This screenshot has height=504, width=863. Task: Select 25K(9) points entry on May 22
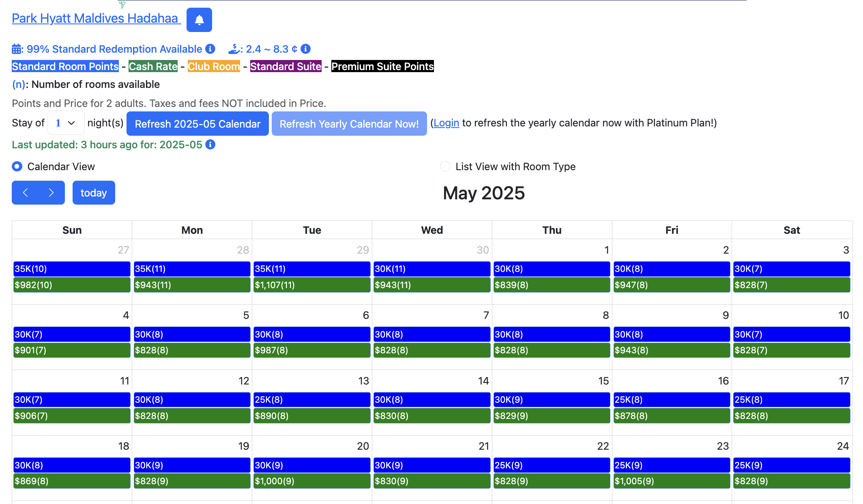pyautogui.click(x=552, y=465)
